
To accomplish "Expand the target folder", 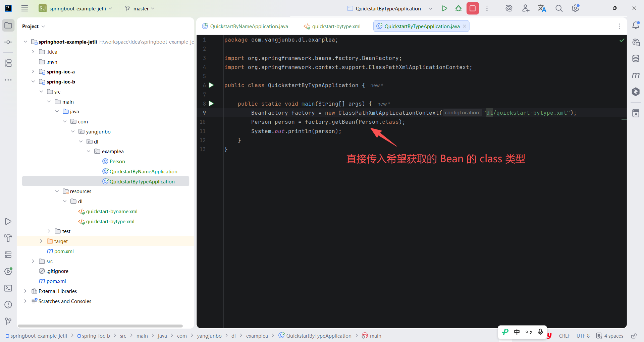I will (x=41, y=241).
